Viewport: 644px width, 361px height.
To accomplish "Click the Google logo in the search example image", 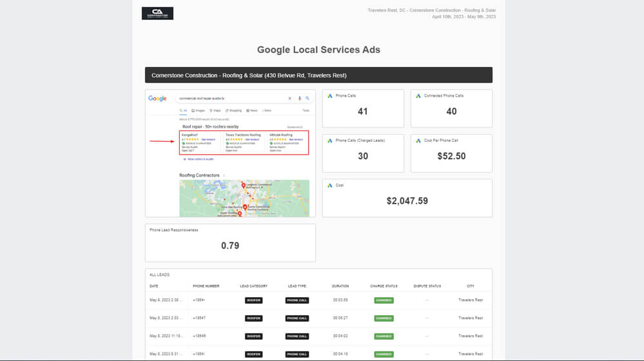I will (157, 99).
